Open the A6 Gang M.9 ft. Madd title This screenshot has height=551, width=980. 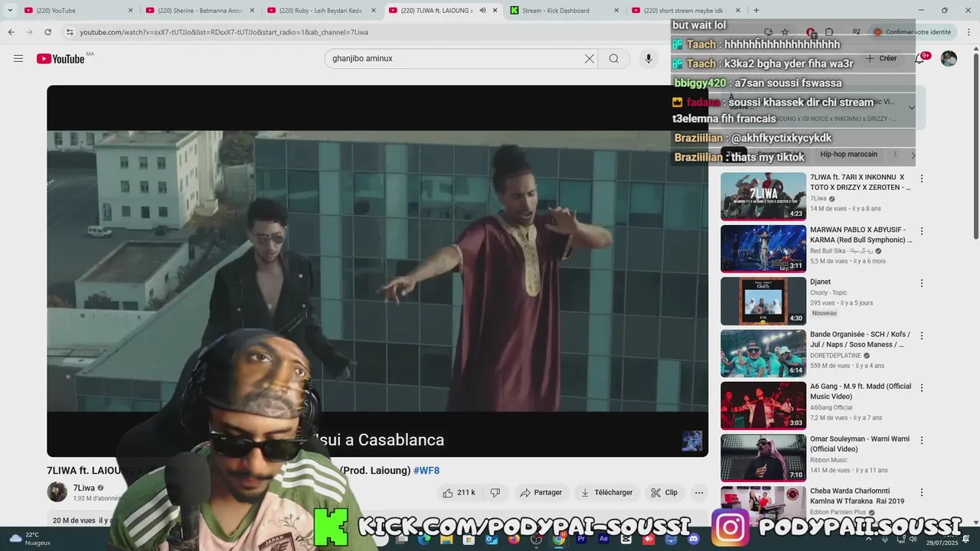coord(861,391)
